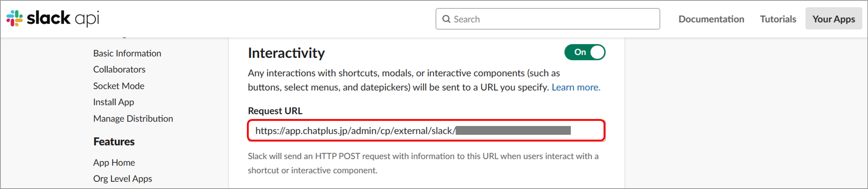
Task: Open App Home under Features
Action: (114, 163)
